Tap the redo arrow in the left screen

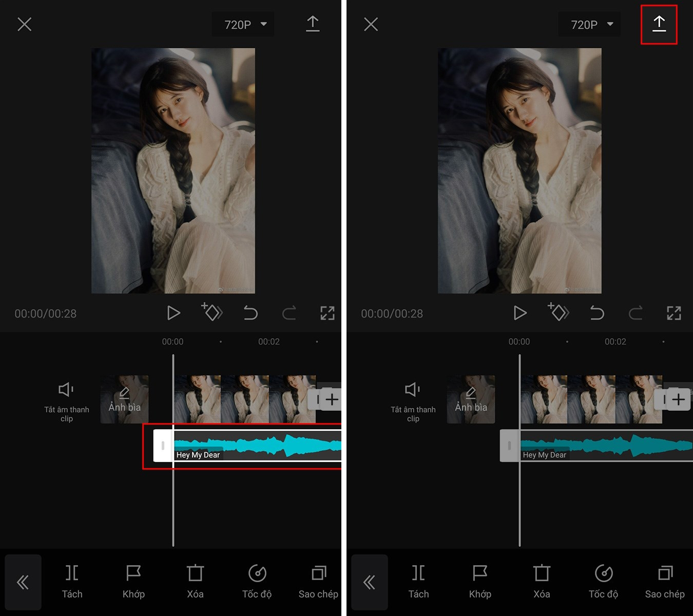289,313
